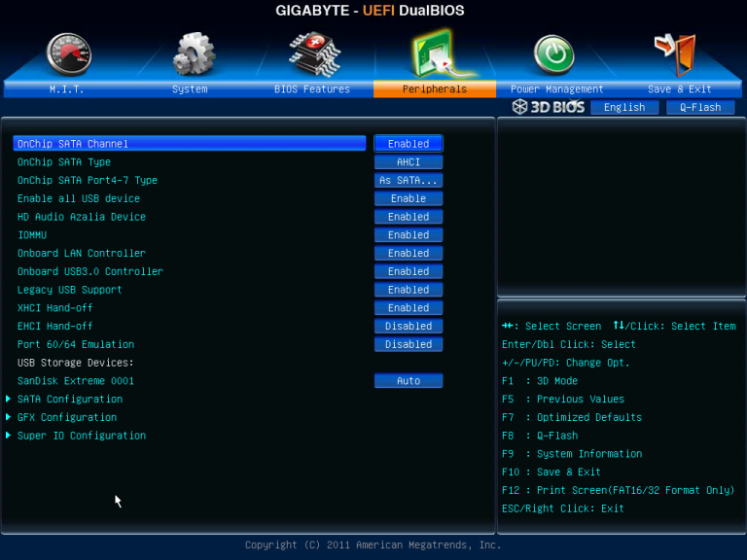
Task: Click the F12 Print Screen help line
Action: pos(618,490)
